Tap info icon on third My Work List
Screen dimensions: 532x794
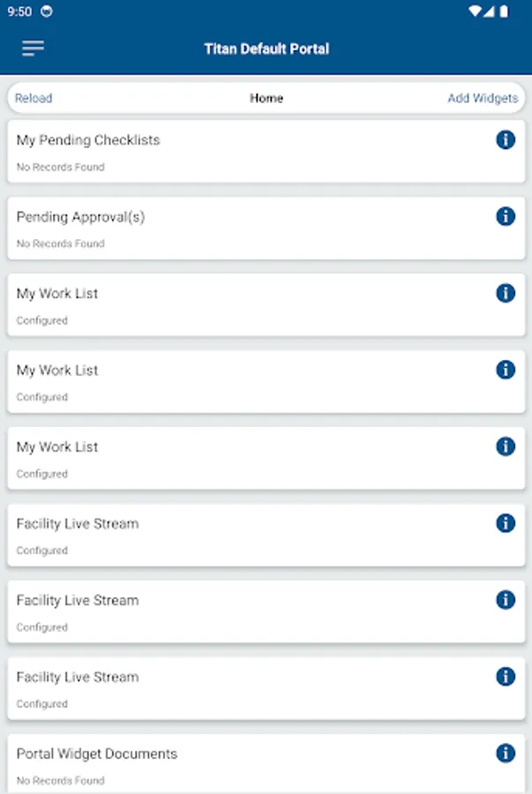(x=506, y=446)
